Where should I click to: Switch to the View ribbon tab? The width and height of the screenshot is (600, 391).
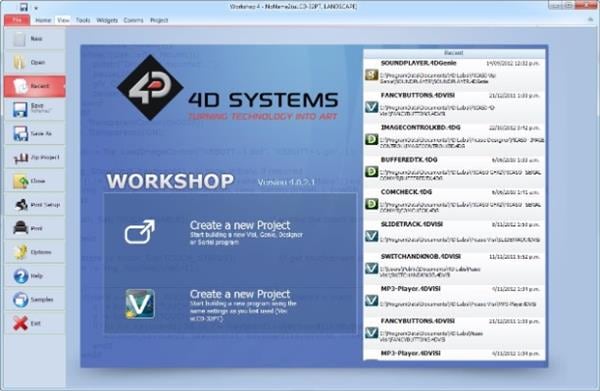[x=63, y=20]
